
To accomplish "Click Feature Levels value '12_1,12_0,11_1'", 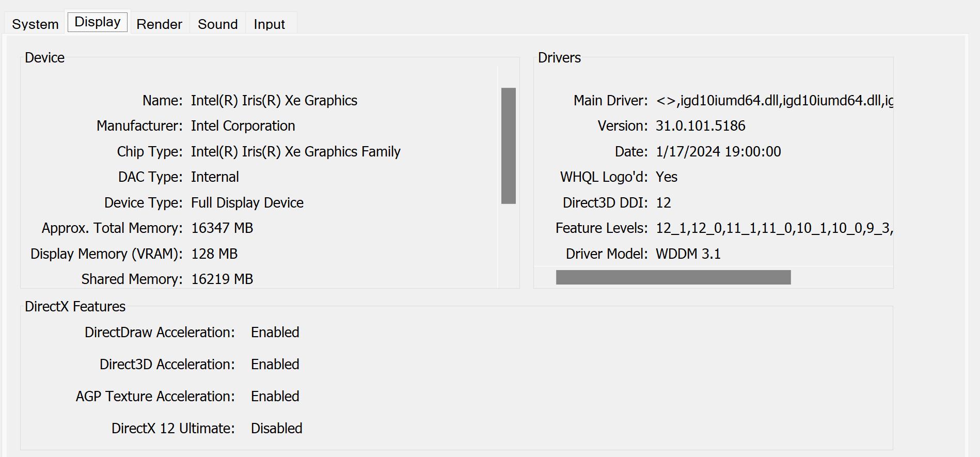I will tap(774, 228).
